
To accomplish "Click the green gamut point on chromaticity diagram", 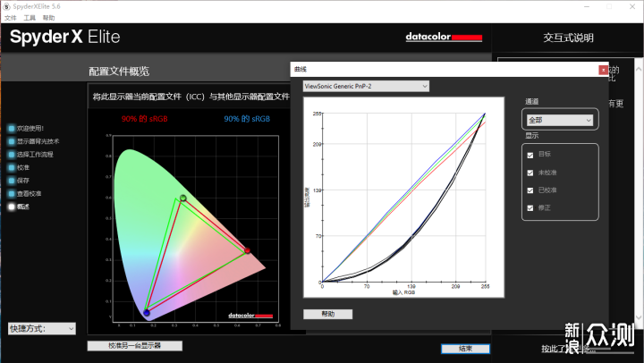I will (x=183, y=198).
